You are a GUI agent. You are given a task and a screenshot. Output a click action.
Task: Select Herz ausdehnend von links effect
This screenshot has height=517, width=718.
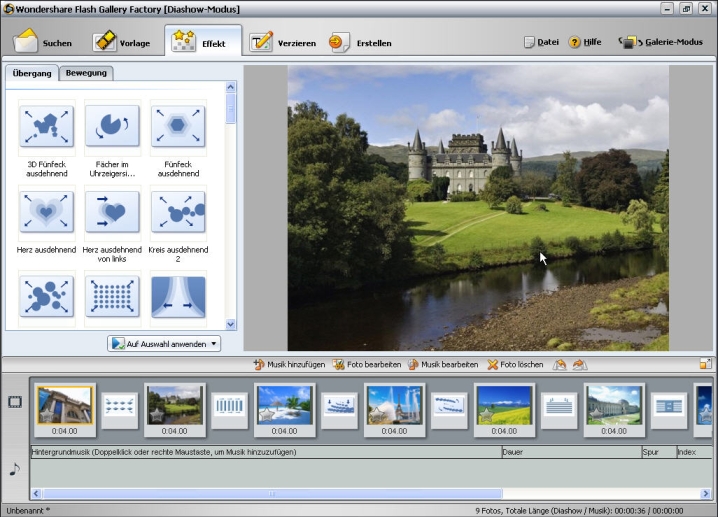click(x=112, y=212)
